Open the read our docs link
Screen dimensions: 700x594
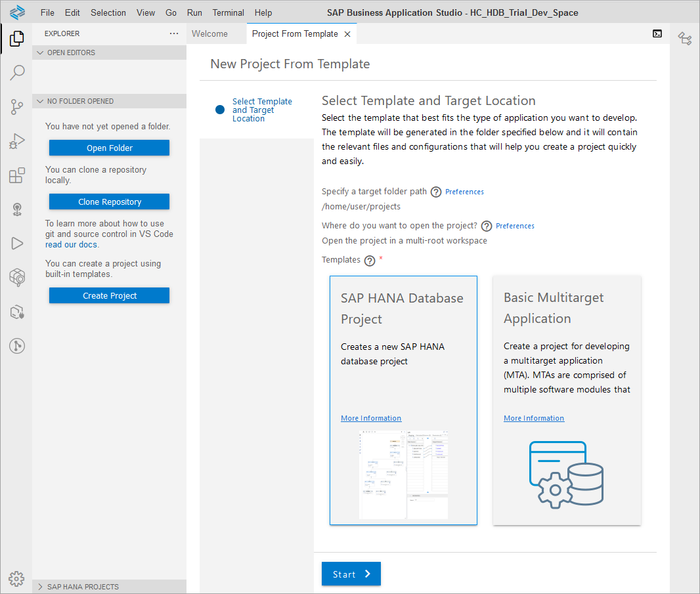click(71, 245)
